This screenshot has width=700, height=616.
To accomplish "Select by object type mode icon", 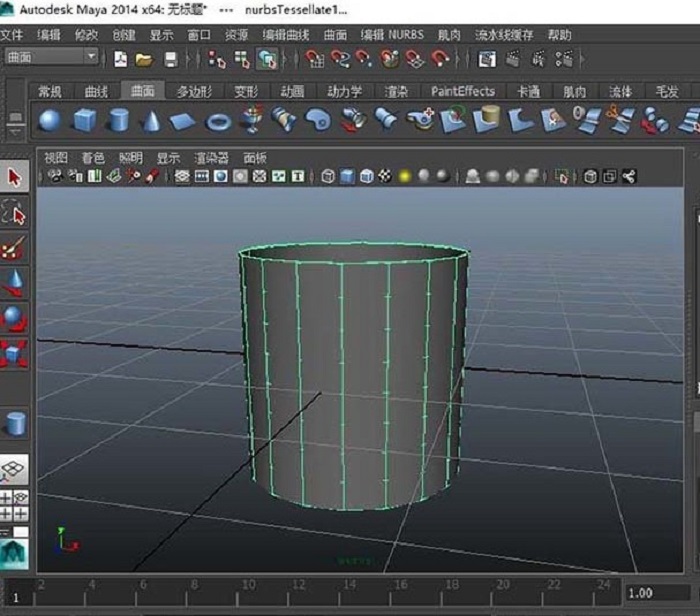I will (242, 59).
